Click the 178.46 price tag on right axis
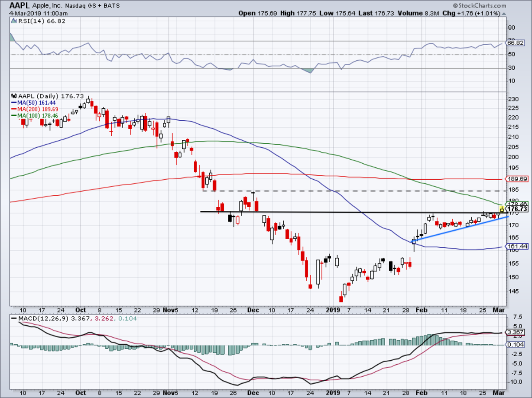The image size is (532, 398). click(517, 204)
